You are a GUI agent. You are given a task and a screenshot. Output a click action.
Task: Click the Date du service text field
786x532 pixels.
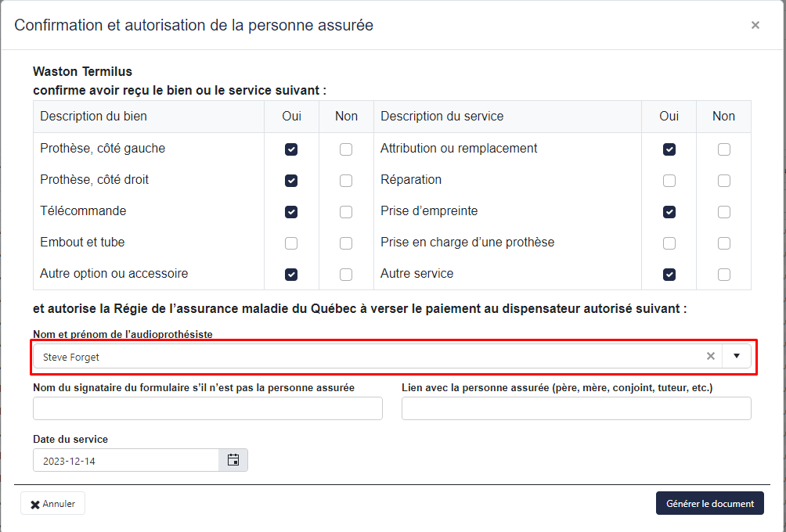pos(125,461)
